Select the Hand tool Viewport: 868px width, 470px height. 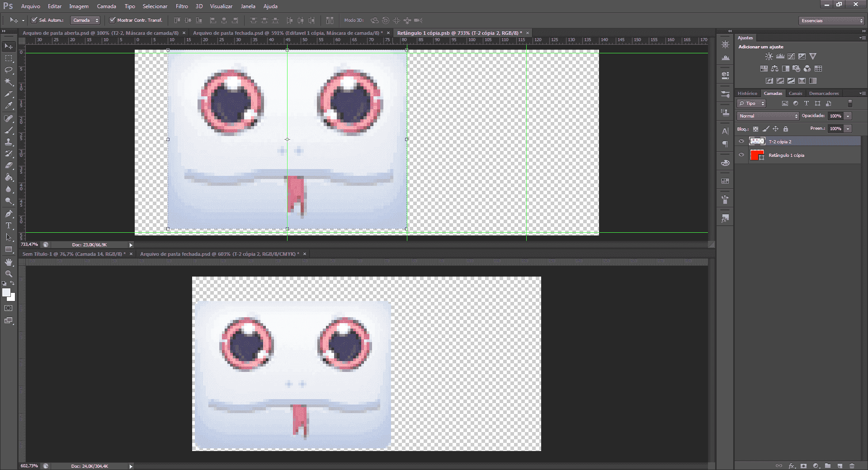pyautogui.click(x=9, y=262)
